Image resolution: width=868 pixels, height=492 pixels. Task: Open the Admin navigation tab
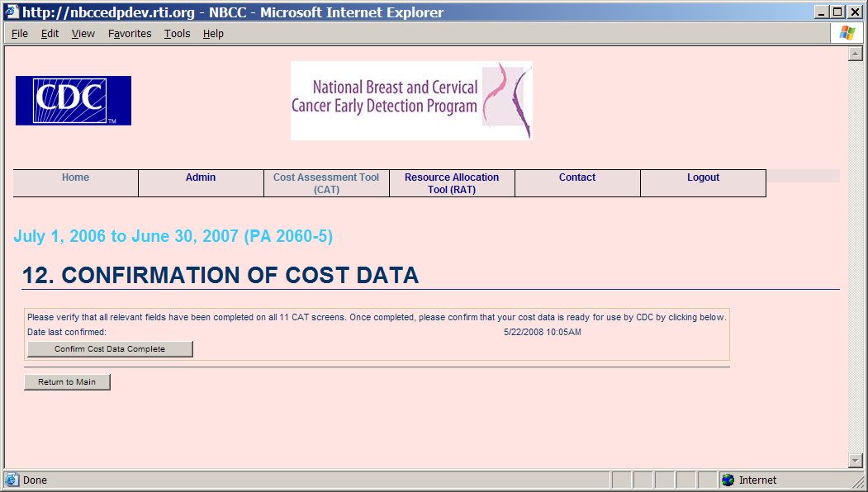pos(201,183)
